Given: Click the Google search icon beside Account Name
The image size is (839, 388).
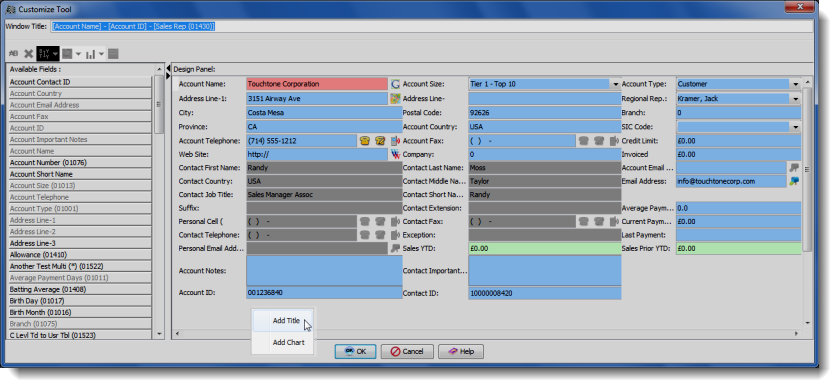Looking at the screenshot, I should (x=395, y=84).
